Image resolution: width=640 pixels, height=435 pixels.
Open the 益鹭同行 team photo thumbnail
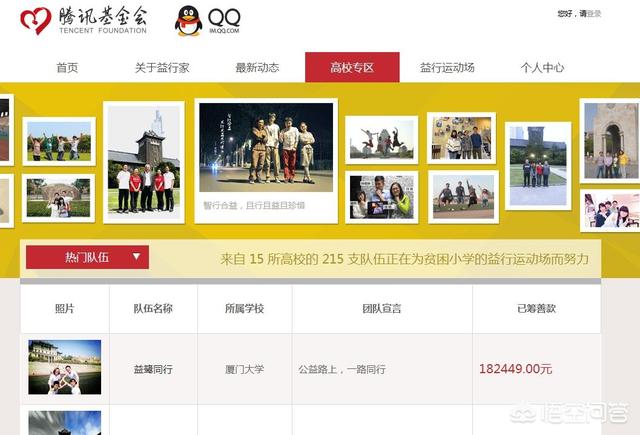(65, 367)
